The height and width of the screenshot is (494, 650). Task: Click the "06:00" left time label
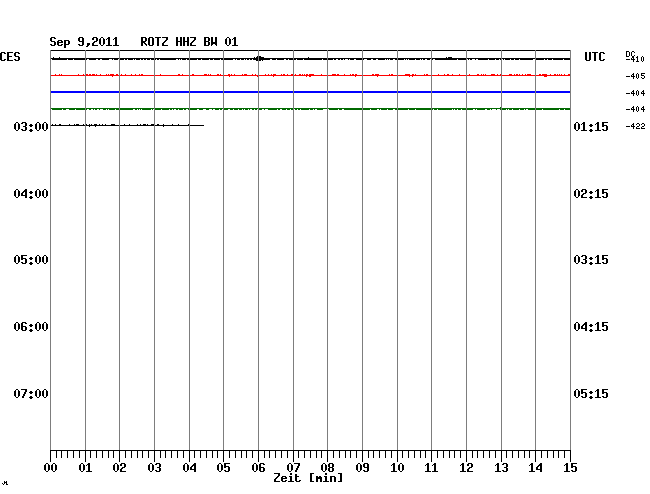point(31,327)
